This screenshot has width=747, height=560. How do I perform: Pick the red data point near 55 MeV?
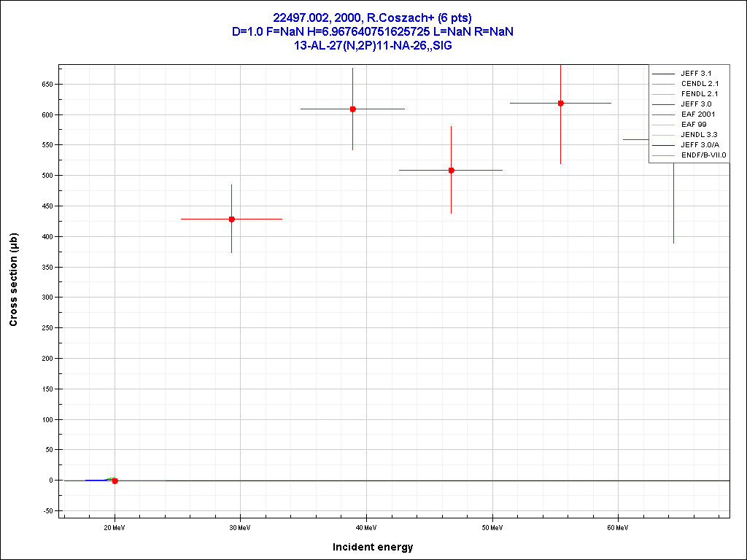pos(560,103)
